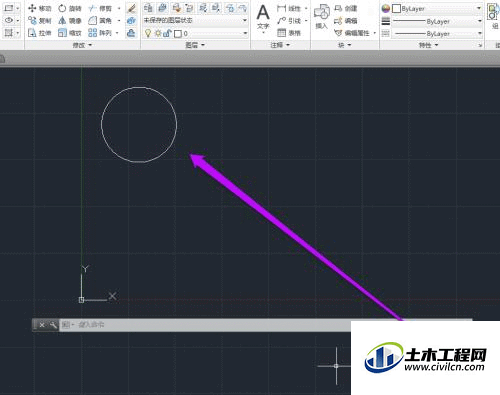Expand the Layers (图层) panel title
Image resolution: width=500 pixels, height=395 pixels.
click(x=195, y=45)
